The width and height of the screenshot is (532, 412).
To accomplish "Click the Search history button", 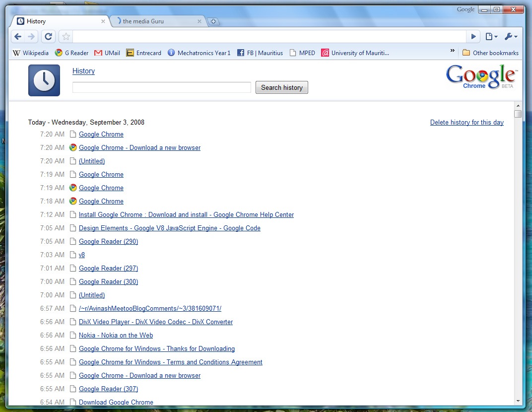I will 281,87.
